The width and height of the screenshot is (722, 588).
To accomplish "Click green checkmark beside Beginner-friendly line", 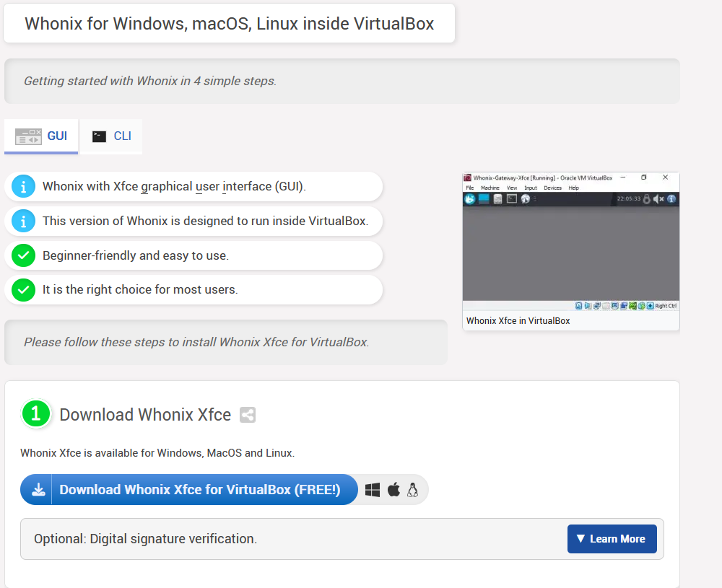I will (x=24, y=255).
